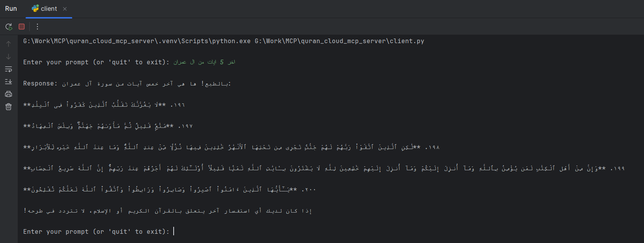Click the python.exe command path line
Image resolution: width=644 pixels, height=243 pixels.
[x=223, y=41]
